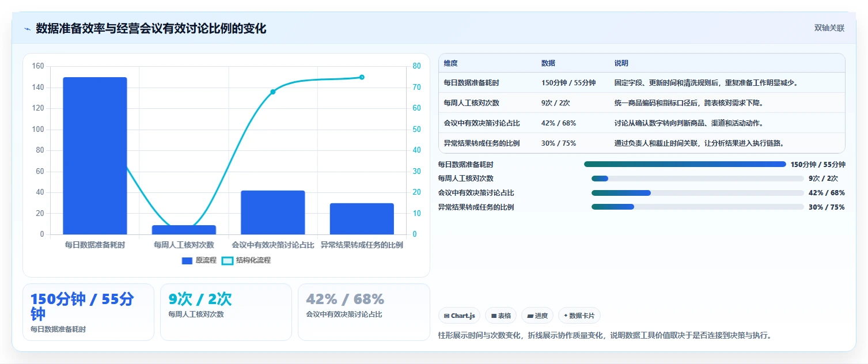Click the 数据 table column header
The height and width of the screenshot is (364, 868).
pyautogui.click(x=548, y=63)
